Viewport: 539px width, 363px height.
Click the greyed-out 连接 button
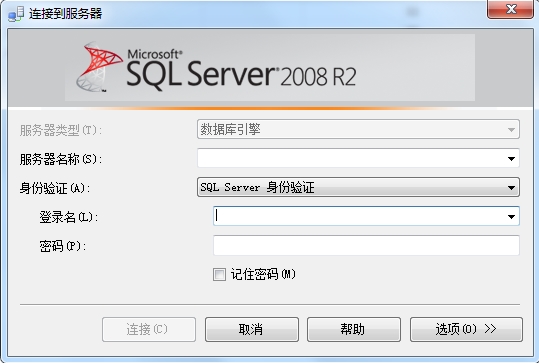[x=149, y=329]
